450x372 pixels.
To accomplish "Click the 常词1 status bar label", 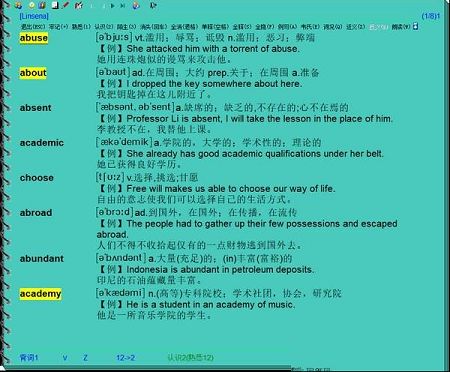I will tap(29, 358).
